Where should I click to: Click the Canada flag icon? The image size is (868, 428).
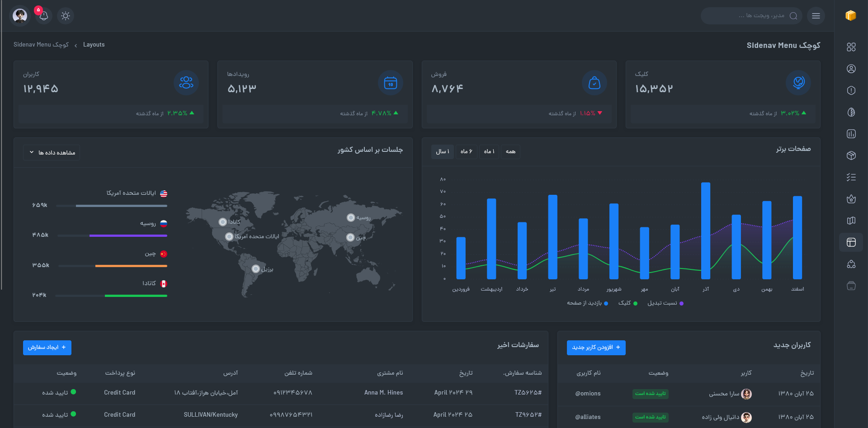coord(164,284)
